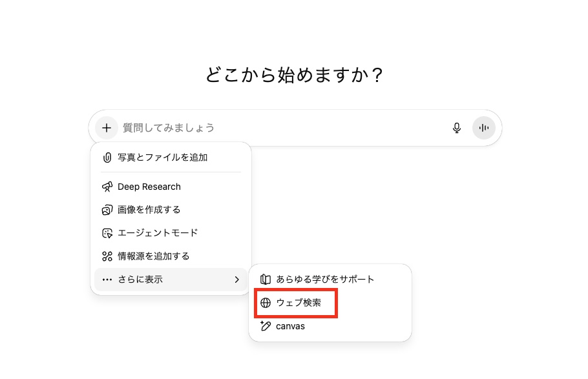Open canvas from the submenu
Screen dimensions: 588x379
pos(290,326)
